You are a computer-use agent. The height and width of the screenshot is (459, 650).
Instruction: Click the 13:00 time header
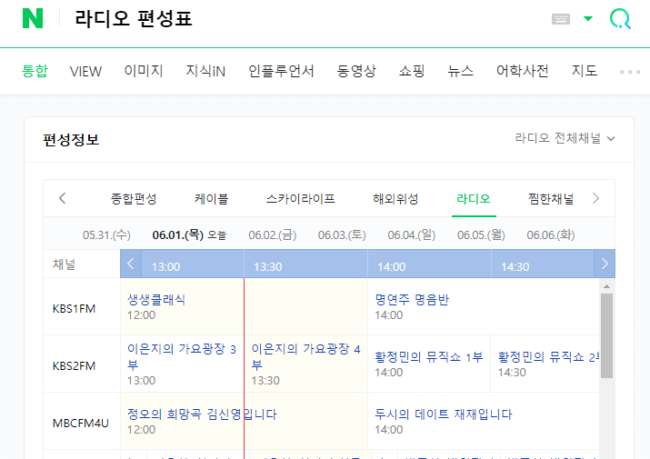point(166,267)
